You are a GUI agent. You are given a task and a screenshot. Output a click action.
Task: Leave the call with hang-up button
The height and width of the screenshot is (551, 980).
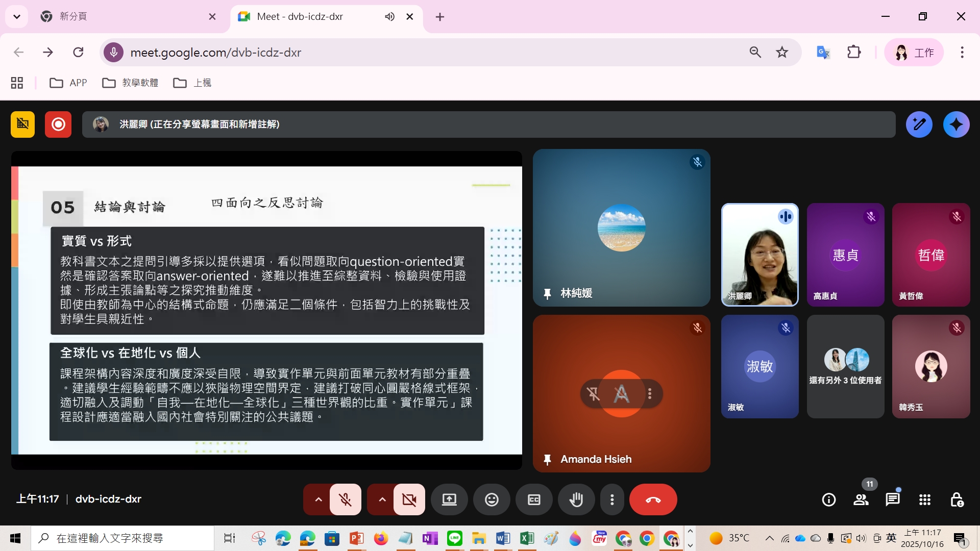pos(653,499)
